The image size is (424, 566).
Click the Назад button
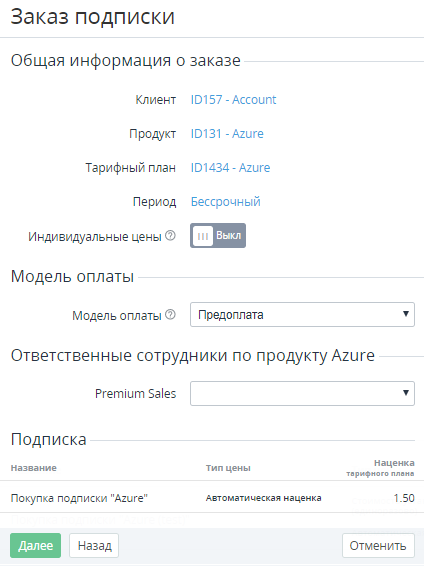pyautogui.click(x=94, y=545)
